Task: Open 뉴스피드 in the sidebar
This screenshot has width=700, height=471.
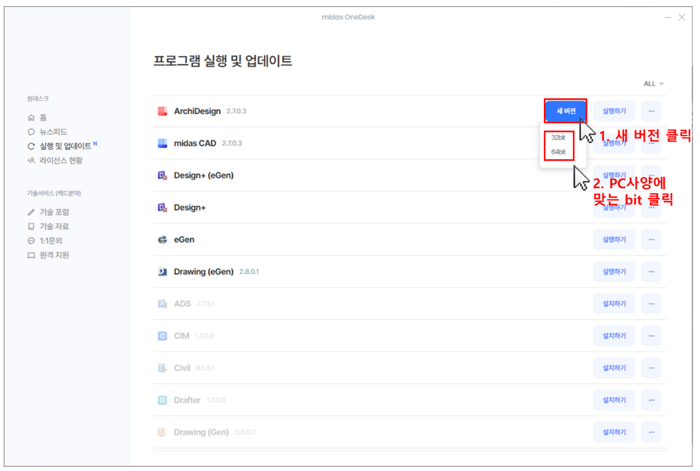Action: coord(53,132)
